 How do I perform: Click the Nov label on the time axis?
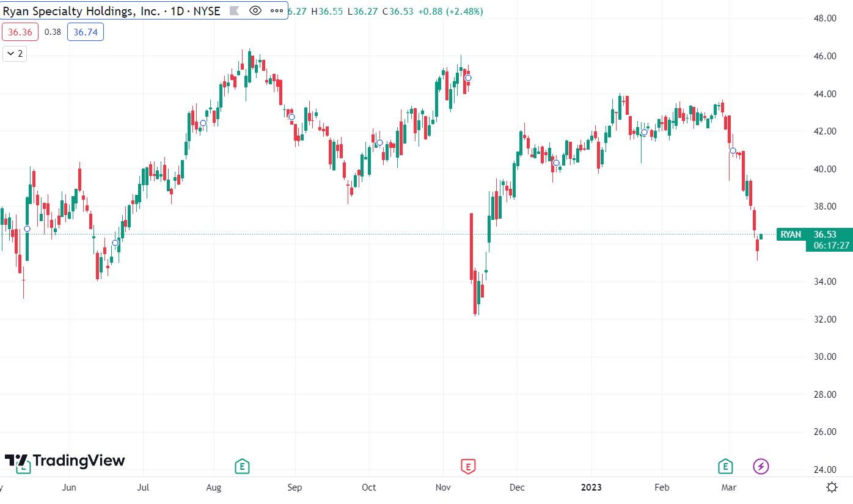click(x=443, y=488)
